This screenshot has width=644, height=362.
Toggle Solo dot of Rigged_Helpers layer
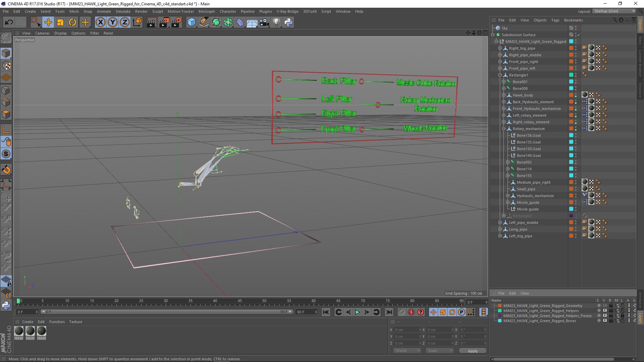click(x=599, y=311)
